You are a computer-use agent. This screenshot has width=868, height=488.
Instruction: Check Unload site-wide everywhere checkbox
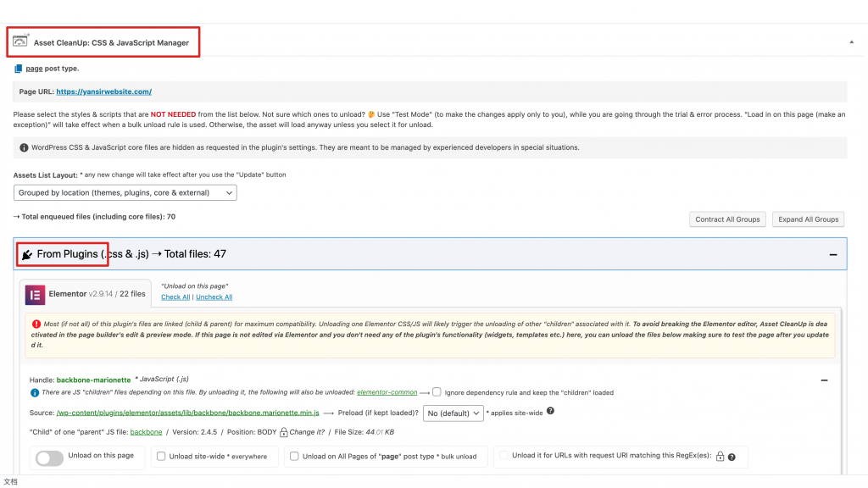[x=161, y=457]
